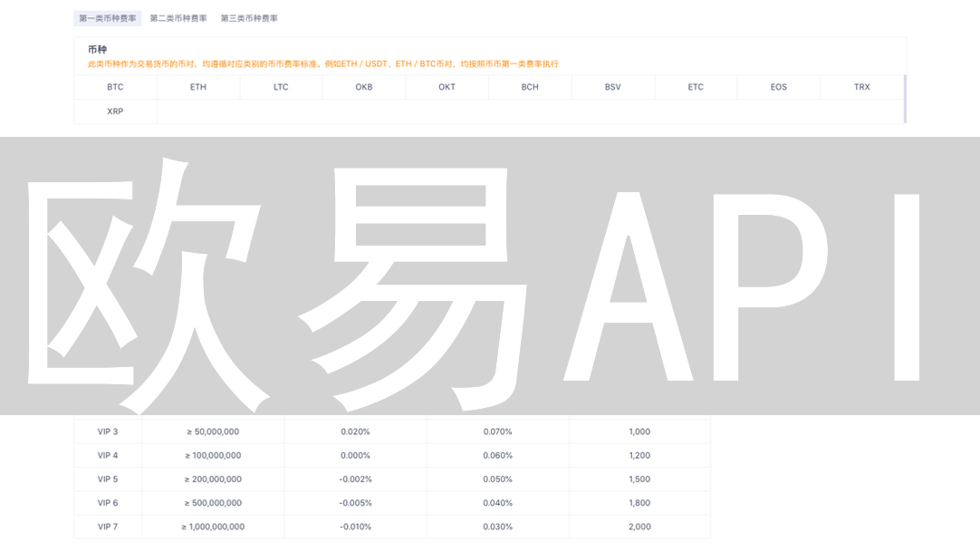The height and width of the screenshot is (552, 980).
Task: Click the 0.020% maker fee value
Action: [356, 431]
